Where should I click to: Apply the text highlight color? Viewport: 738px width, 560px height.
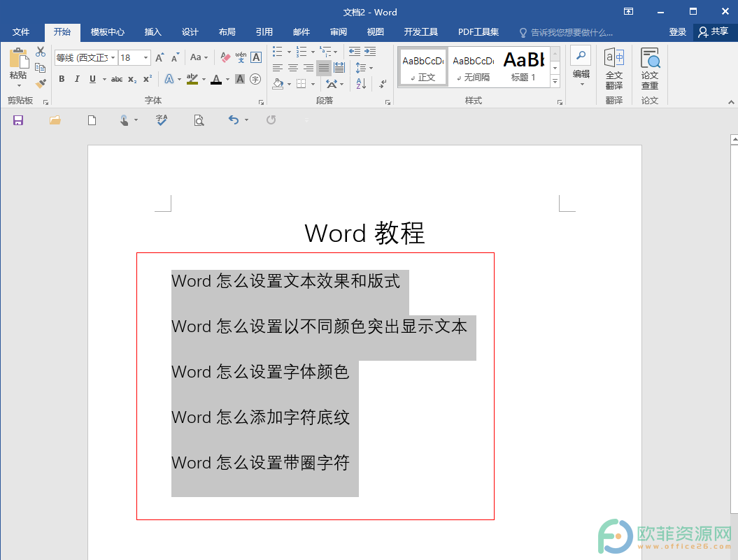click(192, 79)
